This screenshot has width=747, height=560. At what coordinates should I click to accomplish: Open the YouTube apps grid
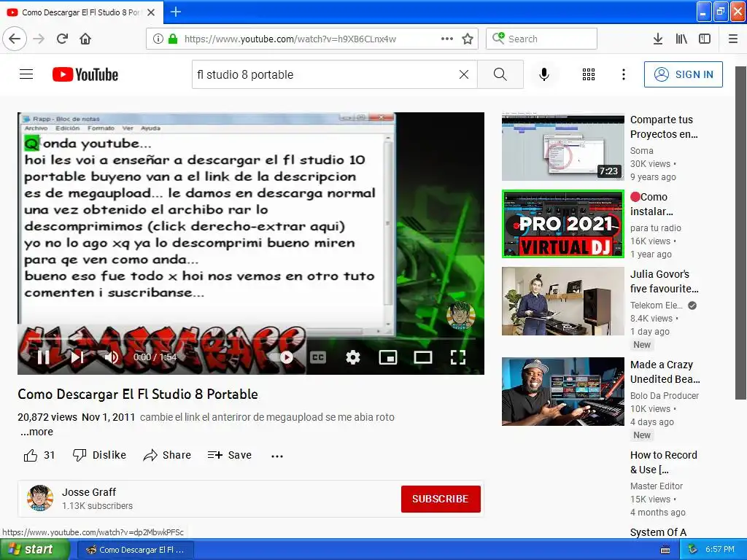coord(589,74)
